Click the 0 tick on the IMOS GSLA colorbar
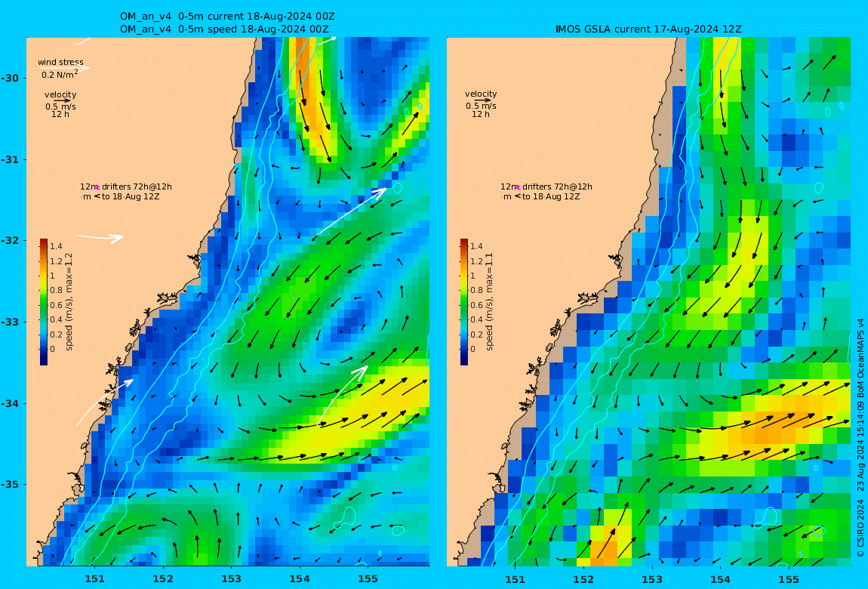The width and height of the screenshot is (868, 589). point(472,349)
